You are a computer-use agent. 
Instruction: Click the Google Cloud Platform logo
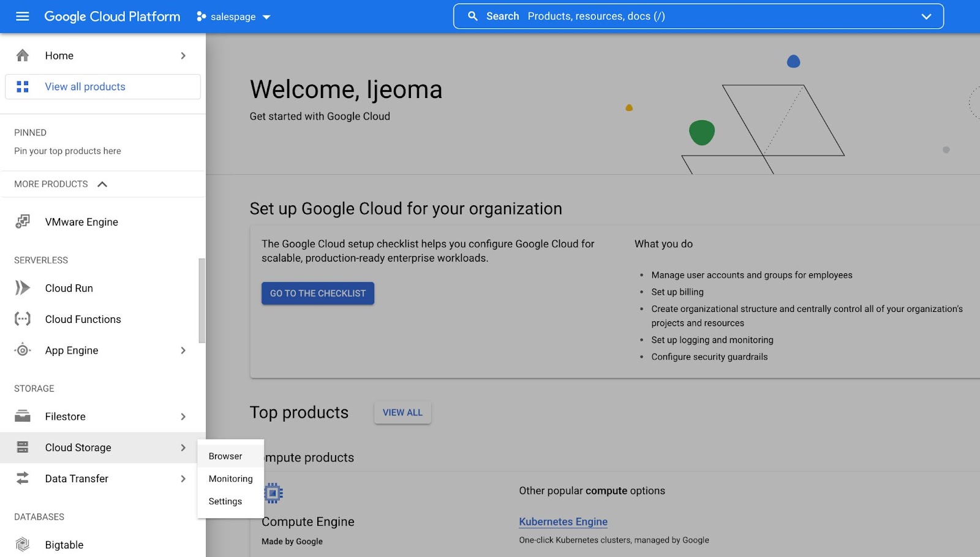click(x=112, y=17)
